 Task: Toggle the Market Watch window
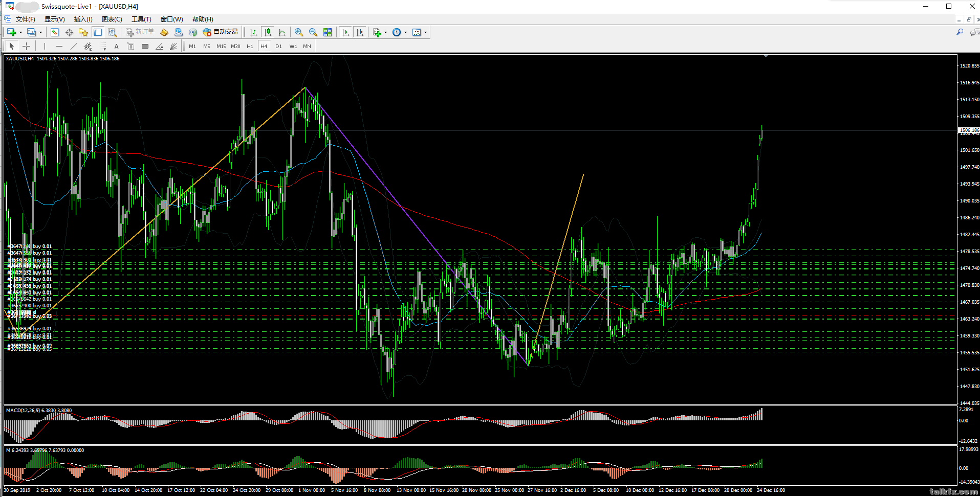coord(55,32)
